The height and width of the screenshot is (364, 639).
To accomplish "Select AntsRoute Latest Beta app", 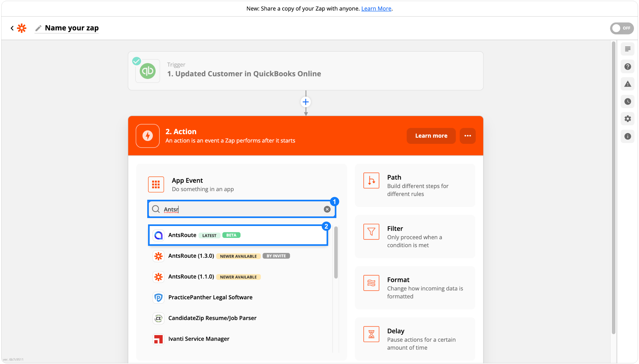I will [238, 235].
